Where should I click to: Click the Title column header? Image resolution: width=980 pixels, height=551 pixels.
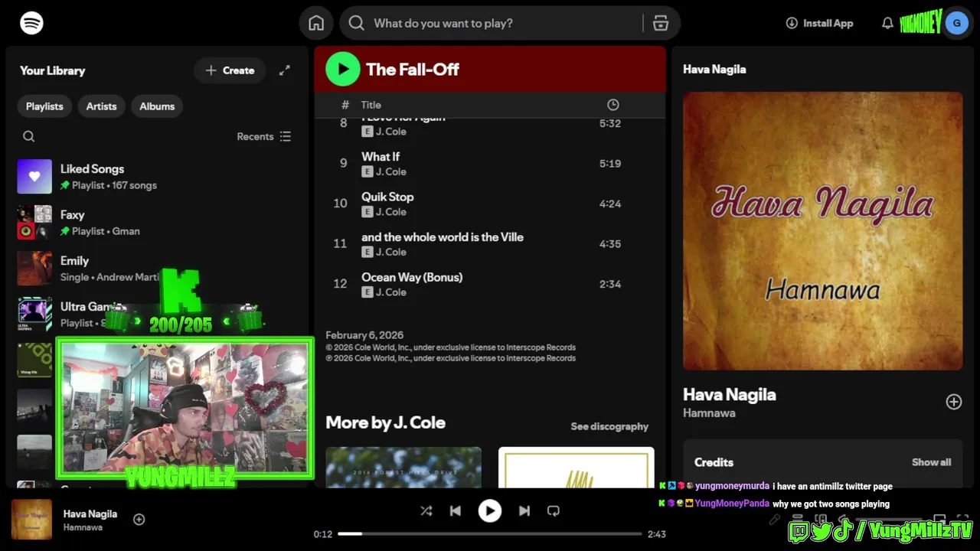(x=371, y=105)
